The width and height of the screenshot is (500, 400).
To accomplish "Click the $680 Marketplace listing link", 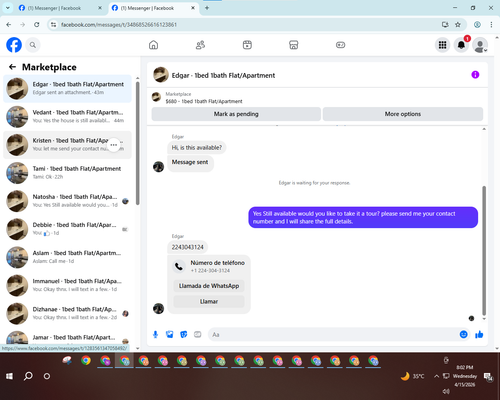I will (x=204, y=101).
